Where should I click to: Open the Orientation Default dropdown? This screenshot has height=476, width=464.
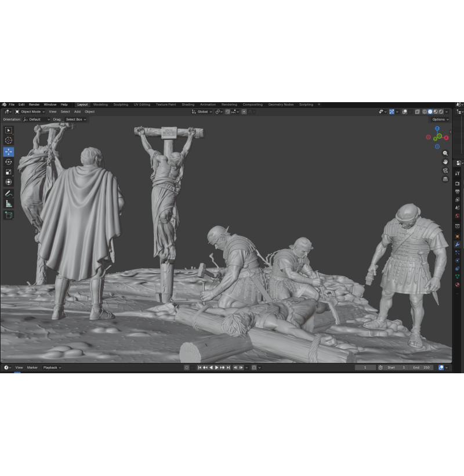point(37,120)
